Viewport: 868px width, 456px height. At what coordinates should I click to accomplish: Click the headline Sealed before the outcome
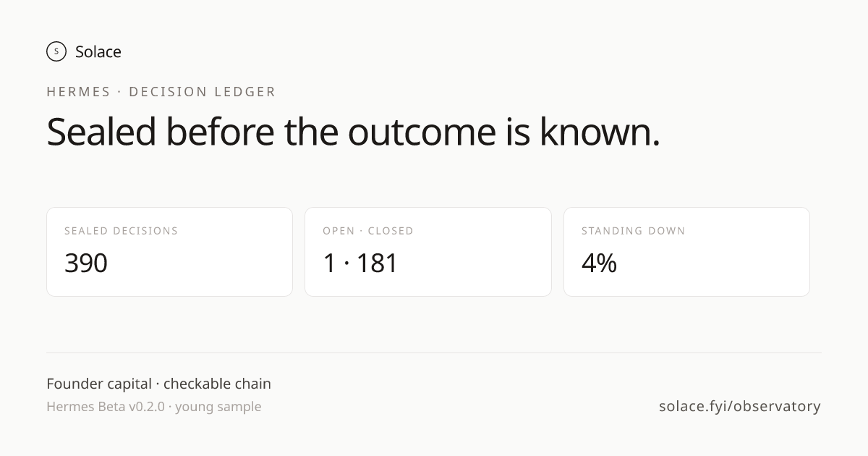click(353, 132)
